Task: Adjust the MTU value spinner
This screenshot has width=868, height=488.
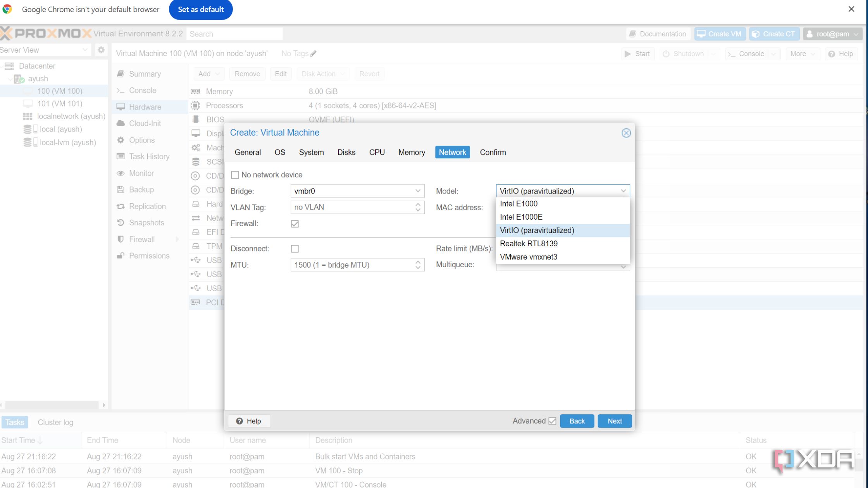Action: coord(418,265)
